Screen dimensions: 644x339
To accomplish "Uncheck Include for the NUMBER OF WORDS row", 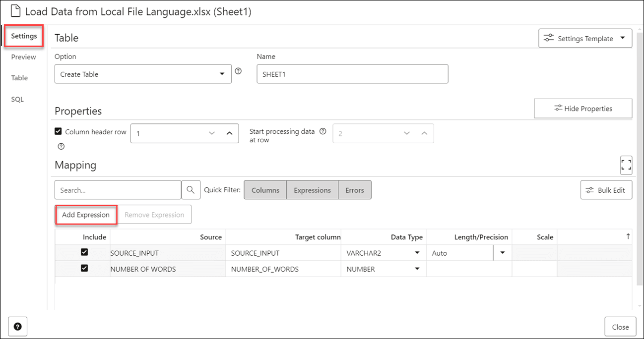I will coord(84,268).
